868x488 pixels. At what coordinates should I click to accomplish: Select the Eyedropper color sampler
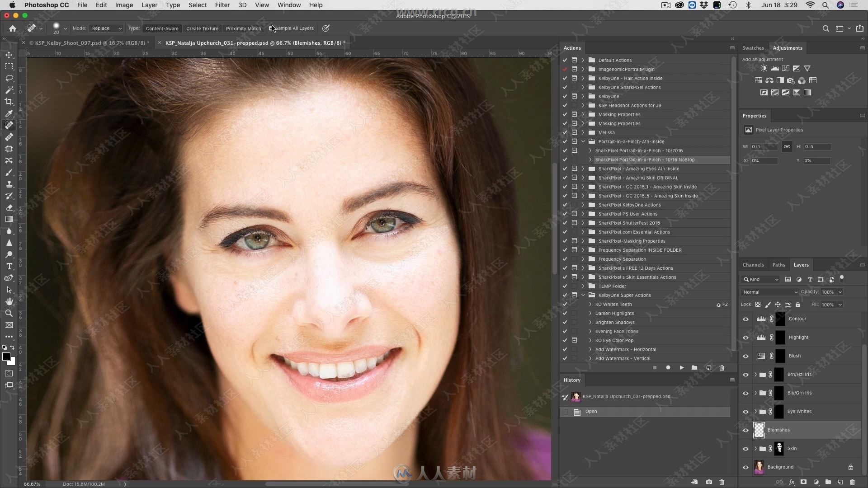coord(9,113)
